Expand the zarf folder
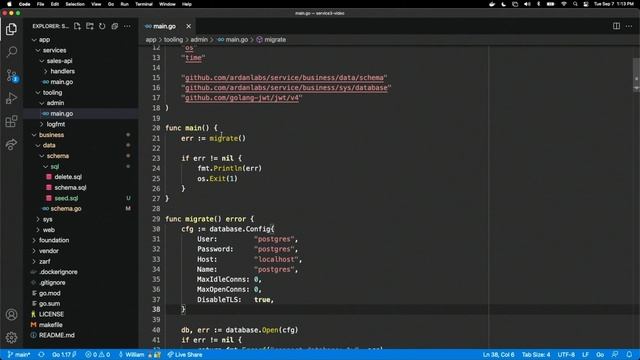The height and width of the screenshot is (360, 640). pyautogui.click(x=44, y=262)
